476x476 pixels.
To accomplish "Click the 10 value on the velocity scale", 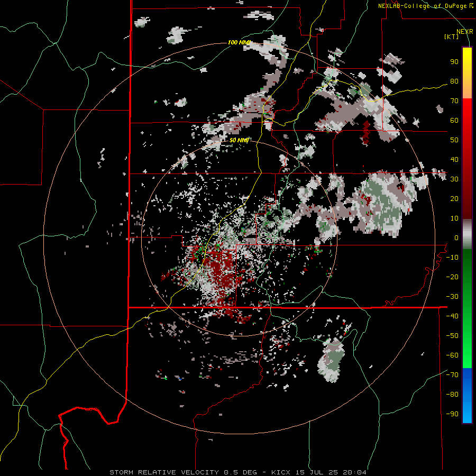I will pyautogui.click(x=454, y=218).
